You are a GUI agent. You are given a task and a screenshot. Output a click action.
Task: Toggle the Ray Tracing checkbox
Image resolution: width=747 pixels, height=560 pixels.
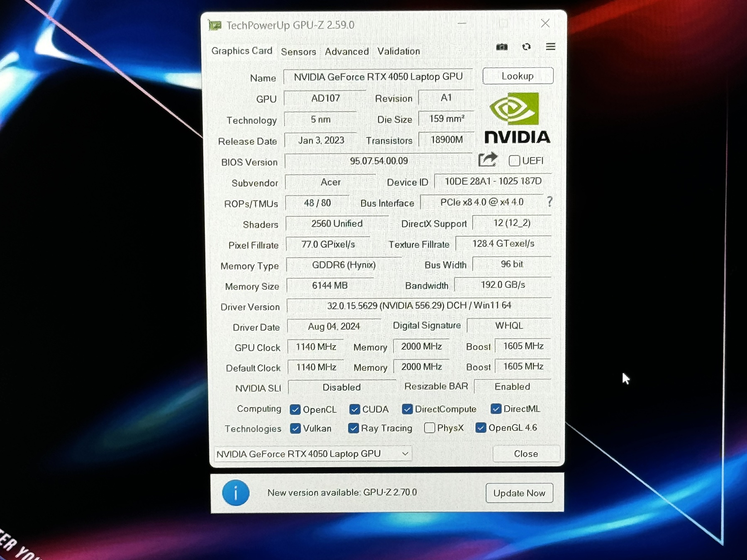[x=353, y=428]
